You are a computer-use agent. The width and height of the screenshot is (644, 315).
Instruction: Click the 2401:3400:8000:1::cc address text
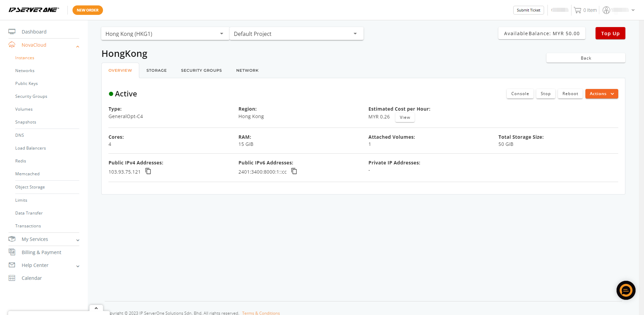262,172
